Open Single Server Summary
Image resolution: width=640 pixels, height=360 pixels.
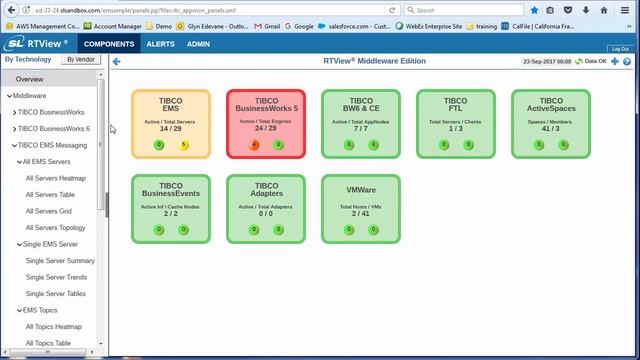click(60, 261)
